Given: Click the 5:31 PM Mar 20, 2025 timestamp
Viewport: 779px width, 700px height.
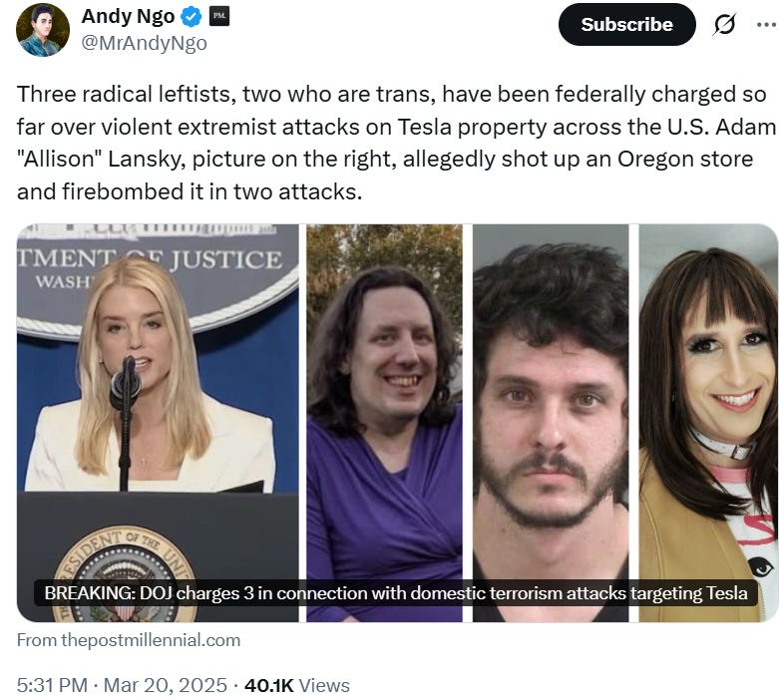Looking at the screenshot, I should tap(122, 686).
